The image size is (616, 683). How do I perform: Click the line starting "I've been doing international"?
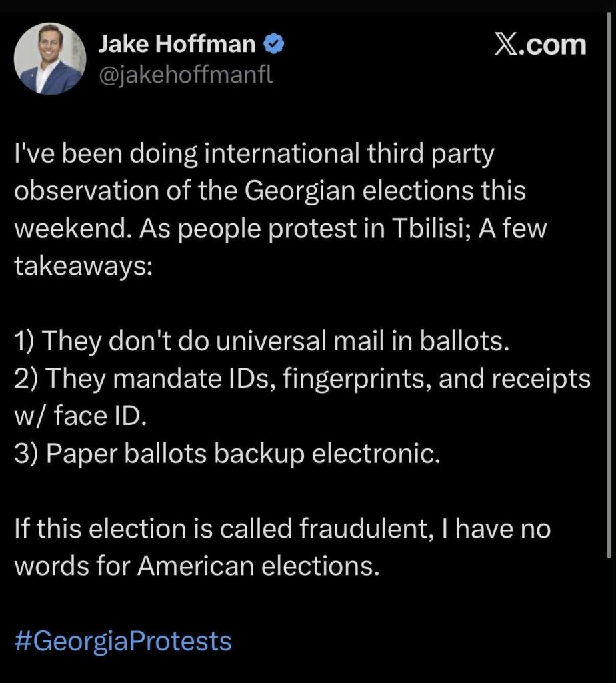coord(254,156)
